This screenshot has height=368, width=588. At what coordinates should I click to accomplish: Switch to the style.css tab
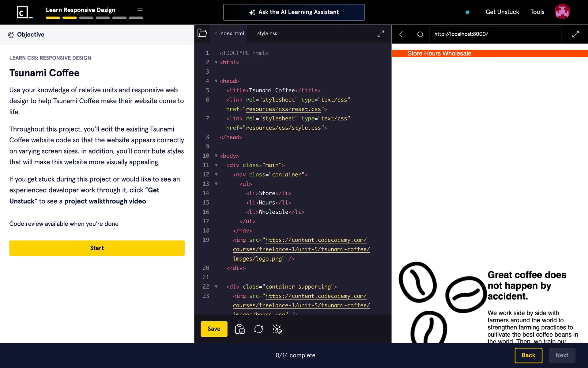coord(267,33)
